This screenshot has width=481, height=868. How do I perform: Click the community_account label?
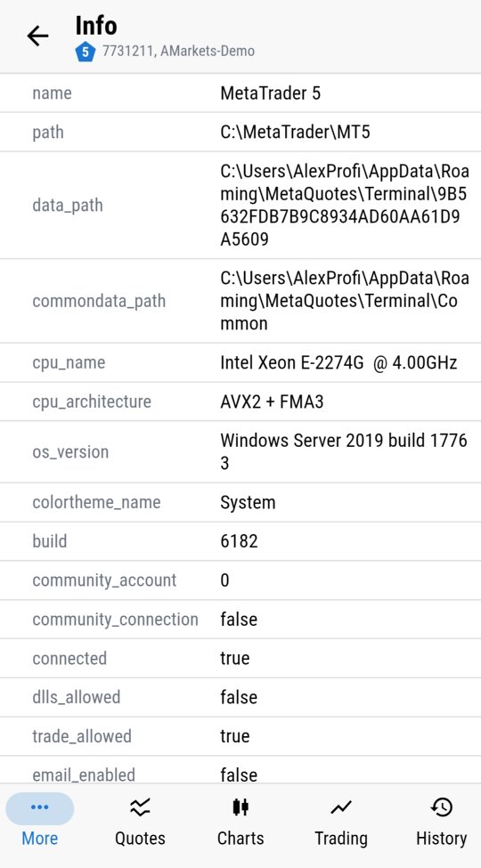[104, 580]
